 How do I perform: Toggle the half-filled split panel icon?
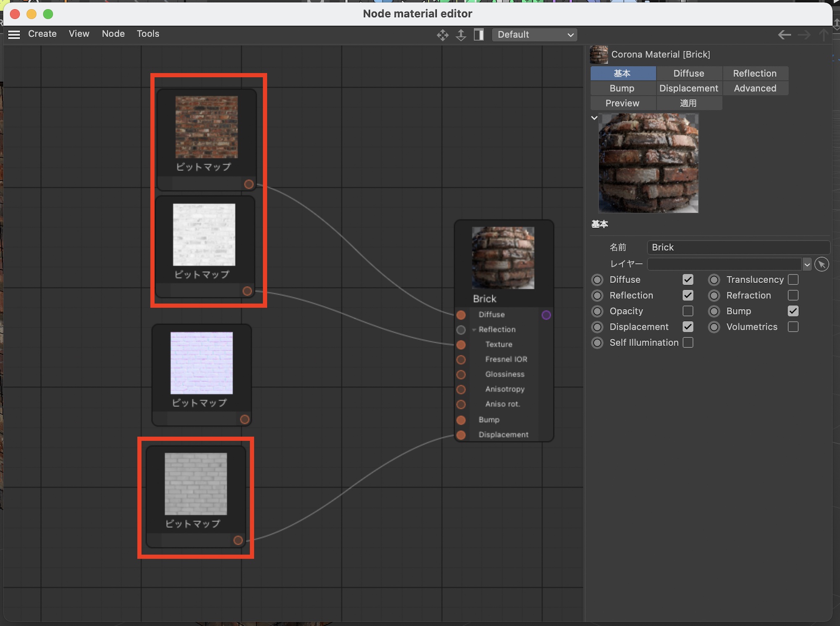pyautogui.click(x=479, y=35)
